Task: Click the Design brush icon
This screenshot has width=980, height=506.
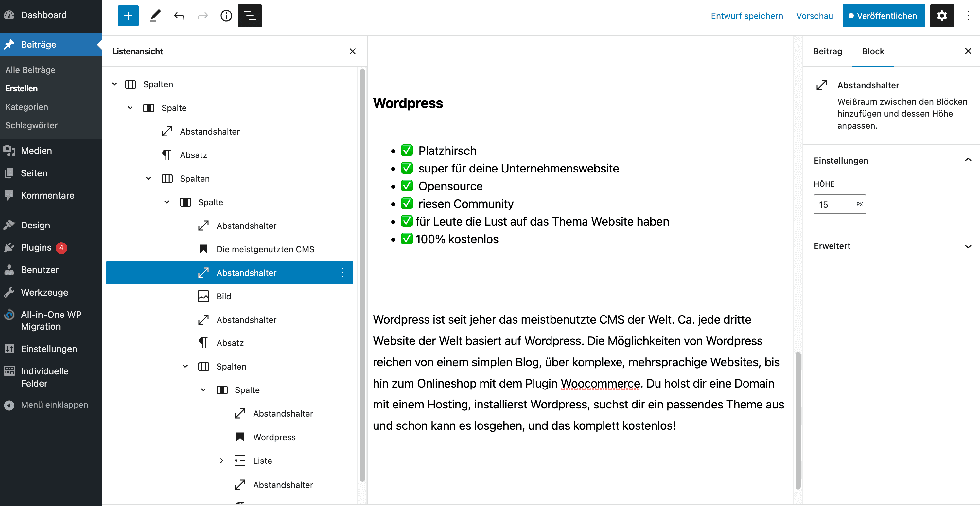Action: click(9, 225)
